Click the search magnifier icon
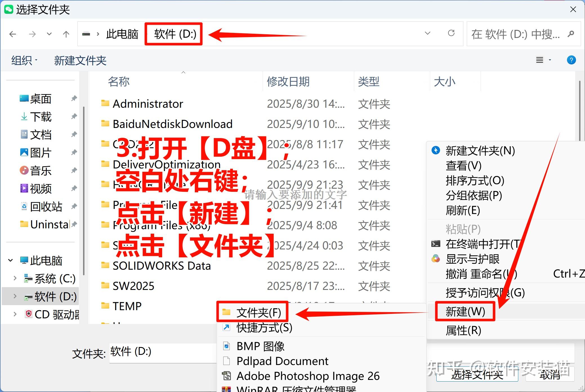Screen dimensions: 585x392 [571, 34]
